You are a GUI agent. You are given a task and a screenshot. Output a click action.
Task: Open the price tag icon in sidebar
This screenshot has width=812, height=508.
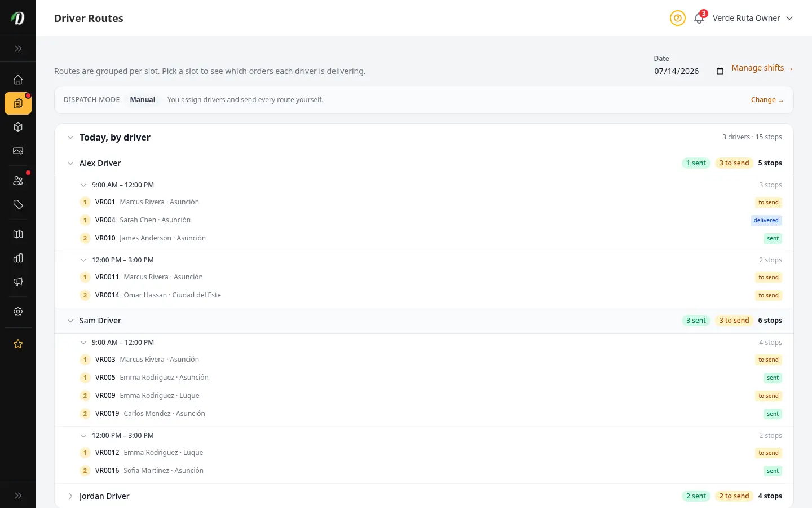[x=18, y=204]
